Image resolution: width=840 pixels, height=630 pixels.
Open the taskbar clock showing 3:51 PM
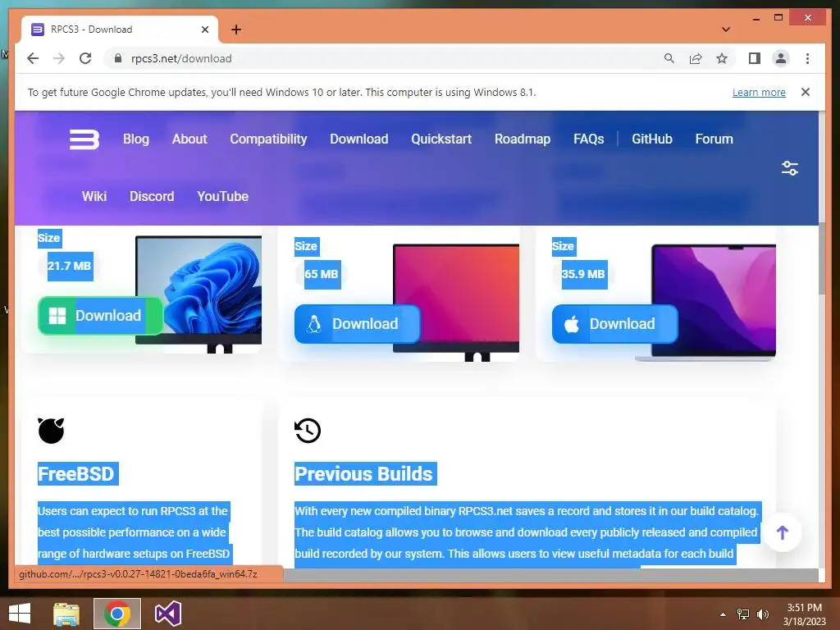click(804, 614)
